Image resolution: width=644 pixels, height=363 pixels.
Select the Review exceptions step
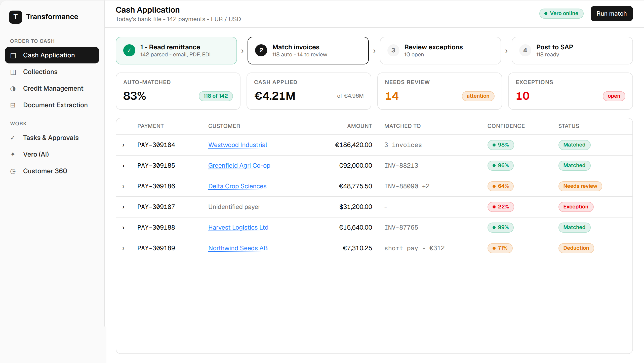[440, 51]
